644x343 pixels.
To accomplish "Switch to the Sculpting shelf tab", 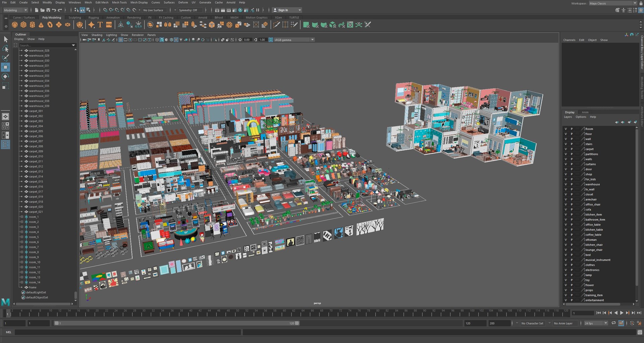I will [75, 17].
